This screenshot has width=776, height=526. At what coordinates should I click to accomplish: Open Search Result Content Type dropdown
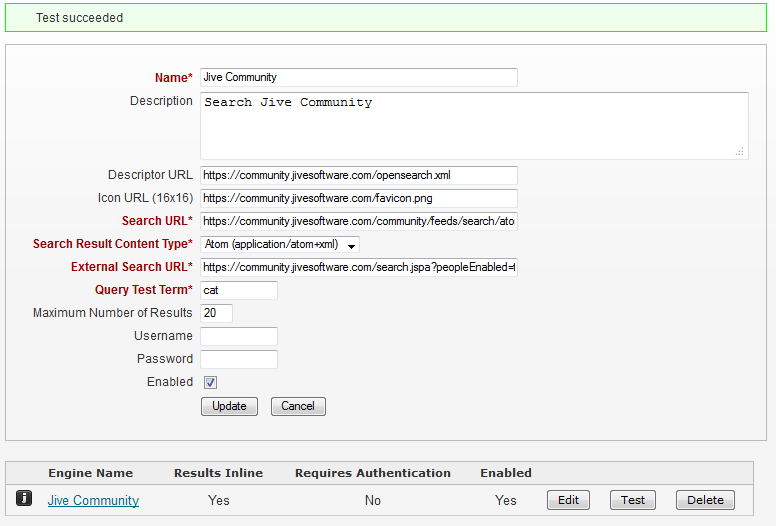click(280, 244)
